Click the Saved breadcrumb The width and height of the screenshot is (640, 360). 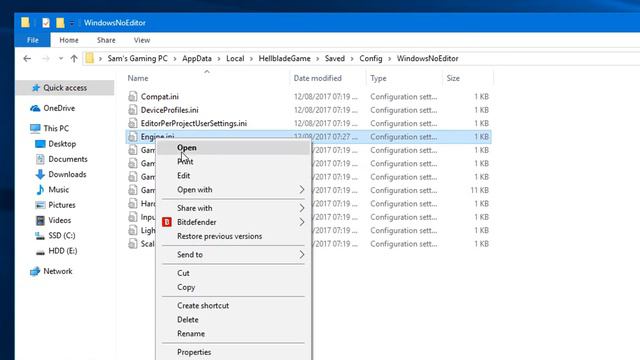(335, 58)
